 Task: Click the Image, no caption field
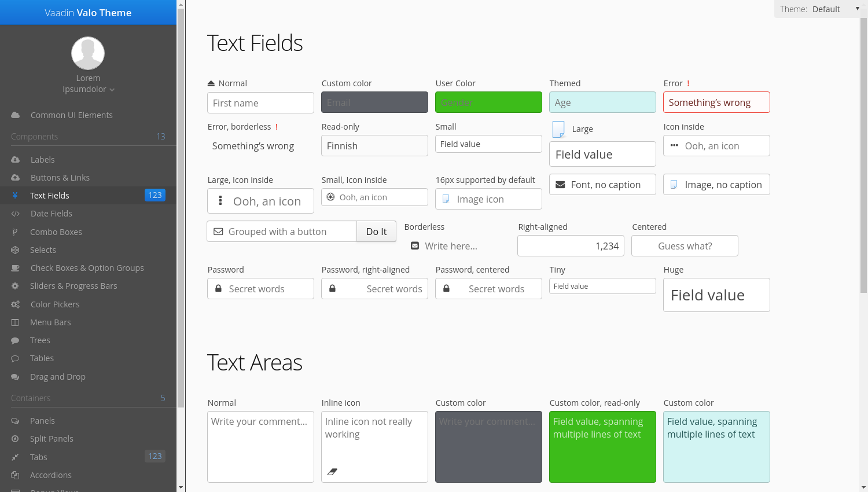coord(716,185)
